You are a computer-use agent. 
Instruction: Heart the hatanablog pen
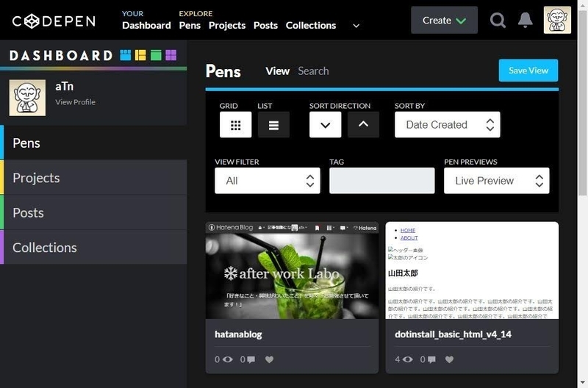269,359
